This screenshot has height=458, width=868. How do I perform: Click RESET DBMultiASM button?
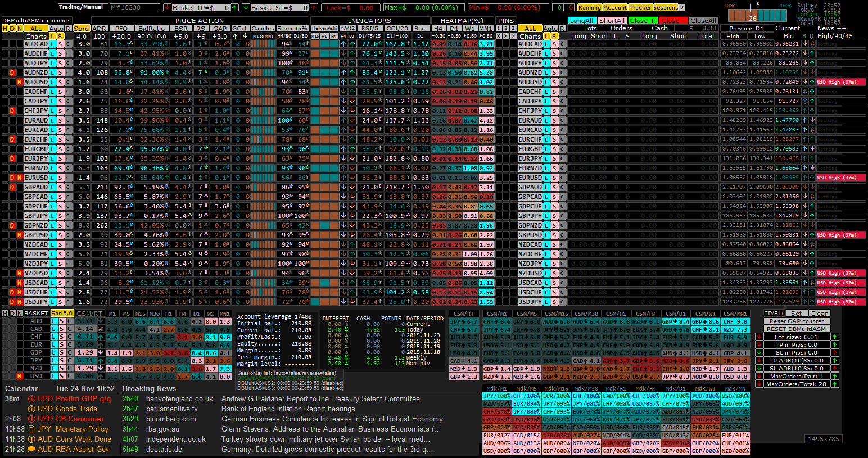tap(797, 329)
